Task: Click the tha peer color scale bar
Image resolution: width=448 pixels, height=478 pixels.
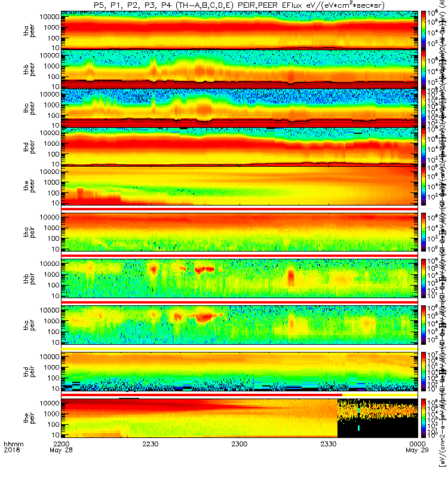Action: [x=424, y=30]
